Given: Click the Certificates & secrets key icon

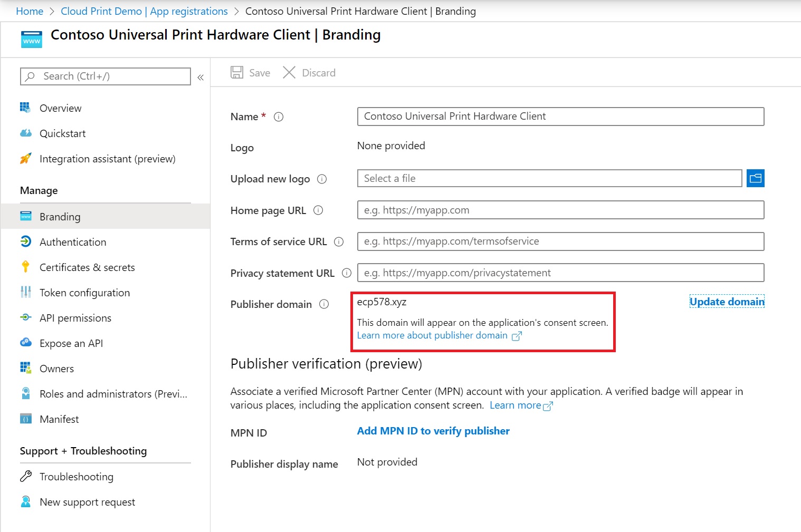Looking at the screenshot, I should (x=25, y=267).
